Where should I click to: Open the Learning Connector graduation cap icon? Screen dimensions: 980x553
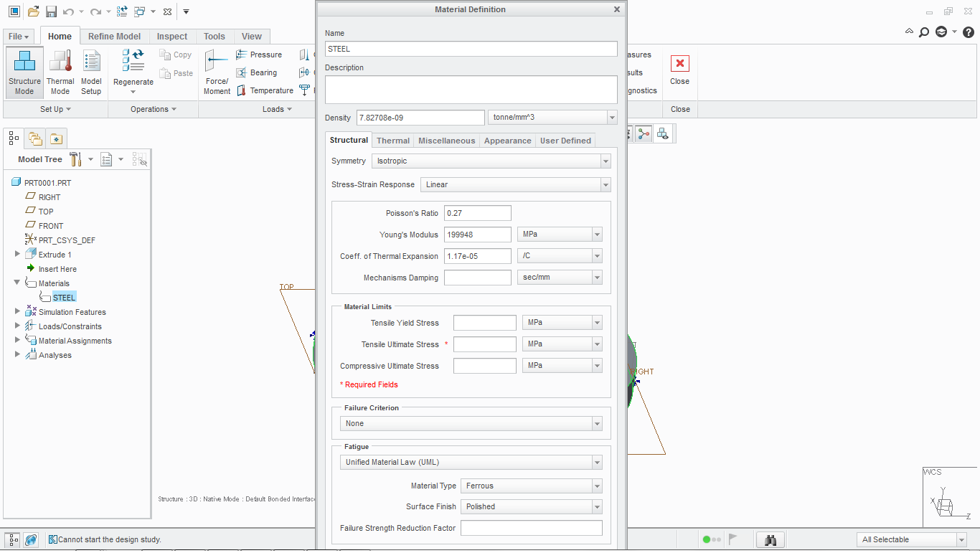[941, 32]
